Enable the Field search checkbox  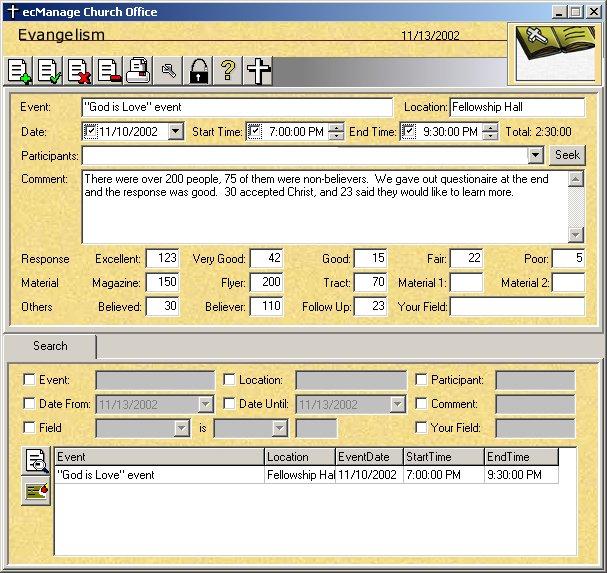point(29,427)
